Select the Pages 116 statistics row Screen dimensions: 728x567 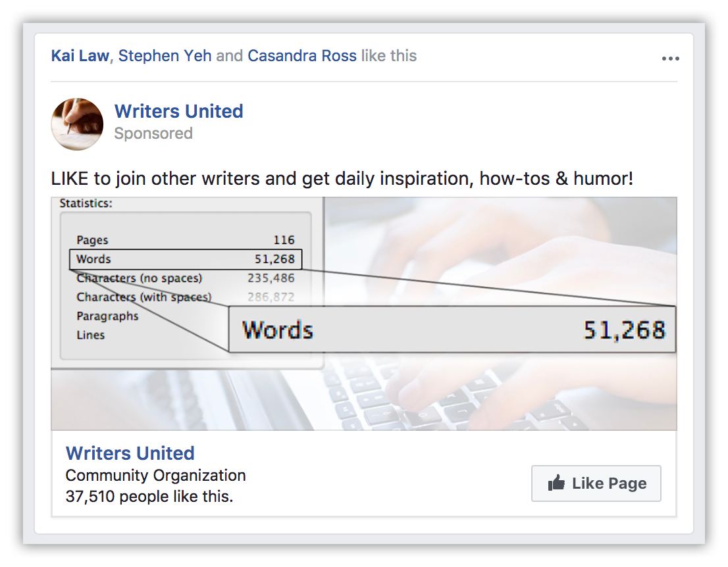pos(185,240)
